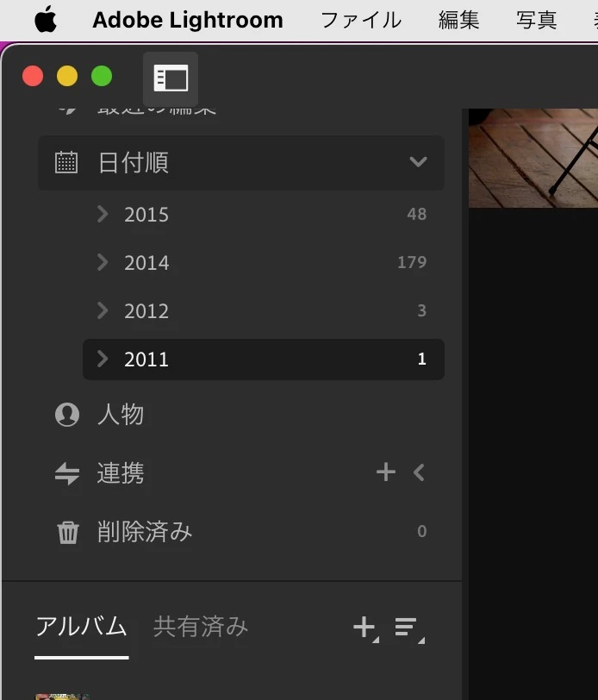Close the Lightroom window with the red button
Viewport: 598px width, 700px height.
click(x=33, y=76)
